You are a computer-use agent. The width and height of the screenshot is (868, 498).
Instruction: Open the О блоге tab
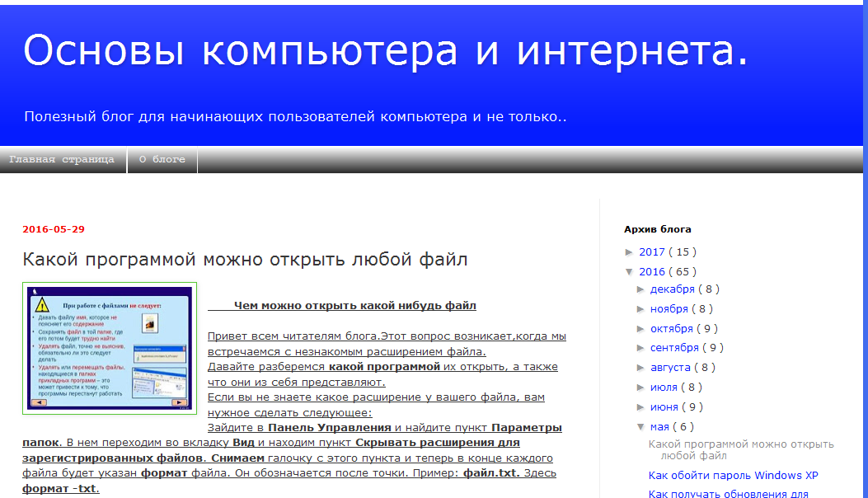pos(162,160)
